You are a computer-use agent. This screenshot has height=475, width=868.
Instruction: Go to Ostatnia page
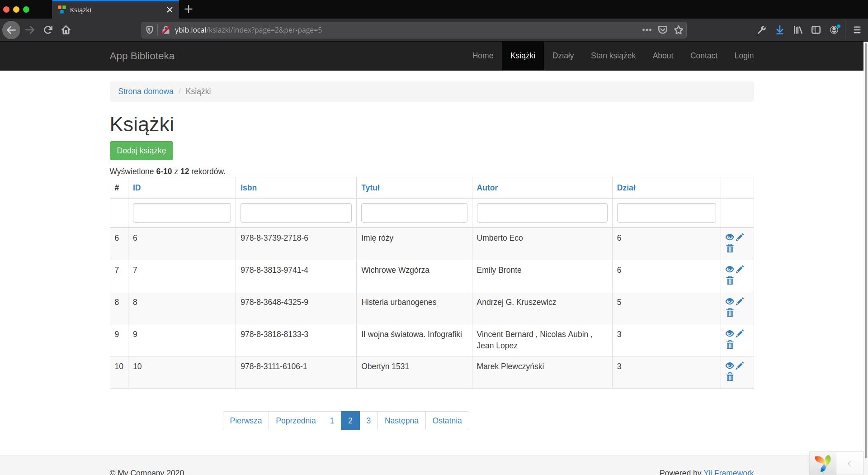click(447, 421)
